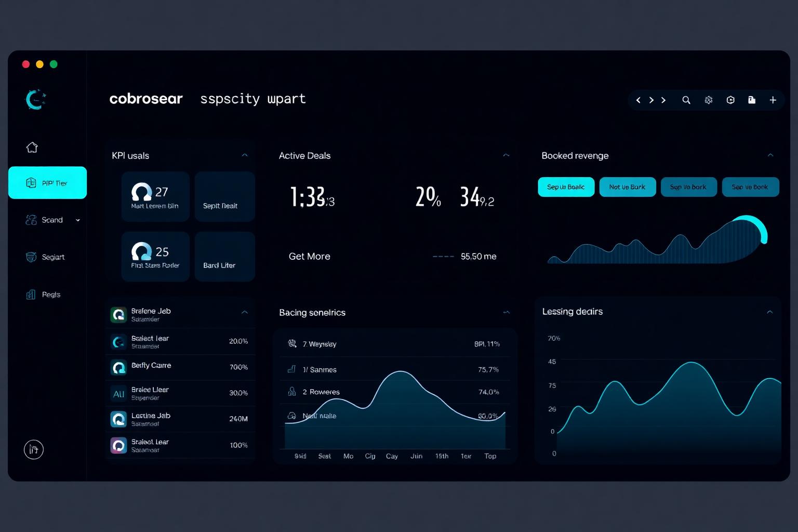
Task: Open the Scand sidebar menu item
Action: pos(52,220)
